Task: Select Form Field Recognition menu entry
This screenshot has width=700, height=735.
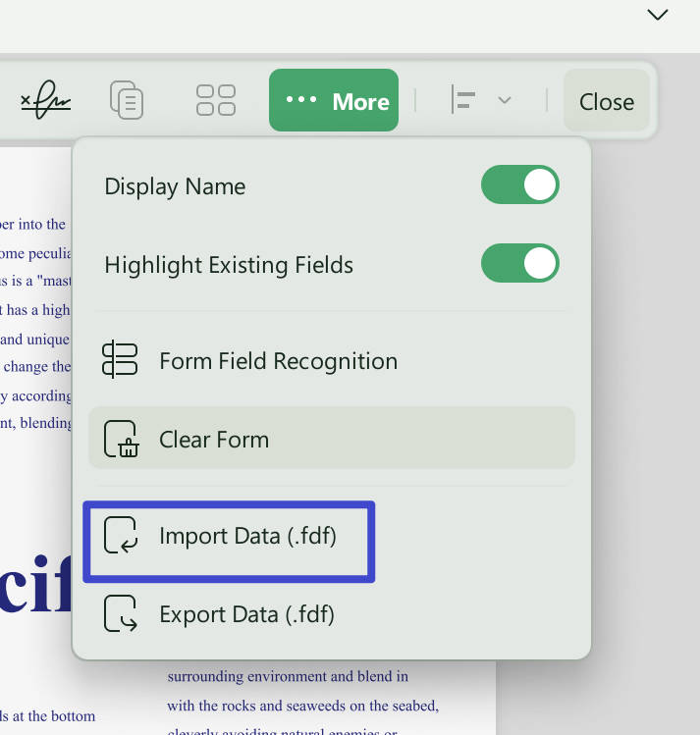Action: click(x=332, y=361)
